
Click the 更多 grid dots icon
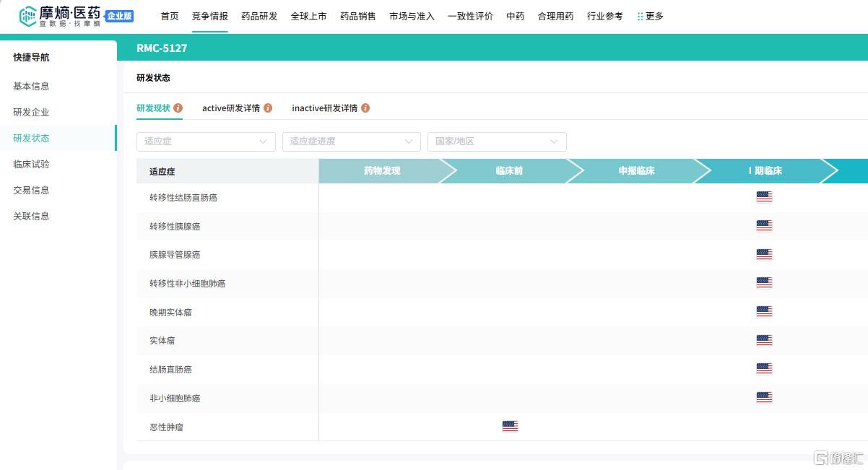(641, 17)
